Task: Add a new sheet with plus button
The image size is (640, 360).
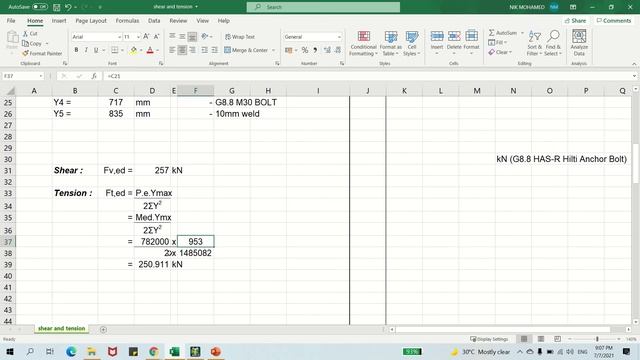Action: [103, 329]
